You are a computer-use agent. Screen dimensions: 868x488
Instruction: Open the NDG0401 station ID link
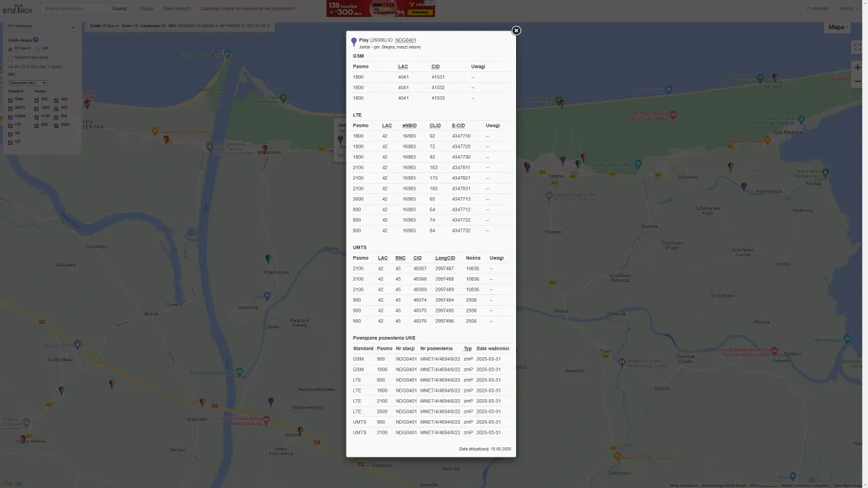pyautogui.click(x=406, y=40)
